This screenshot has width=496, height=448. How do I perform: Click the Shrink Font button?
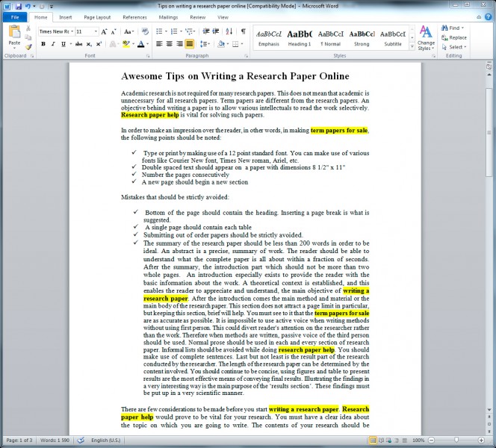pyautogui.click(x=114, y=31)
